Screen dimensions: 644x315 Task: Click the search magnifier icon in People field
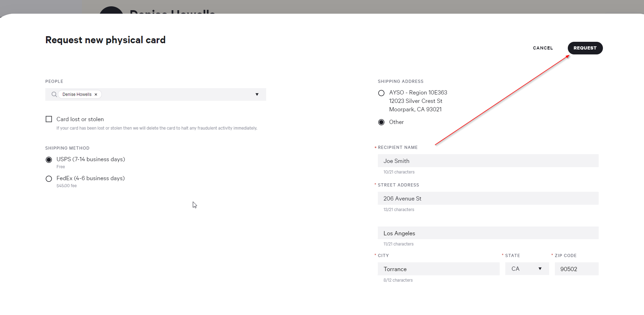click(54, 94)
